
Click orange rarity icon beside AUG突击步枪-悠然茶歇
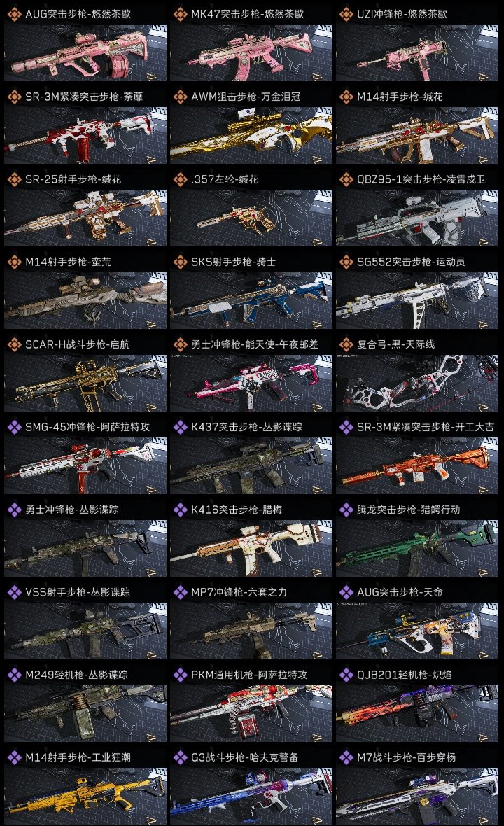14,14
